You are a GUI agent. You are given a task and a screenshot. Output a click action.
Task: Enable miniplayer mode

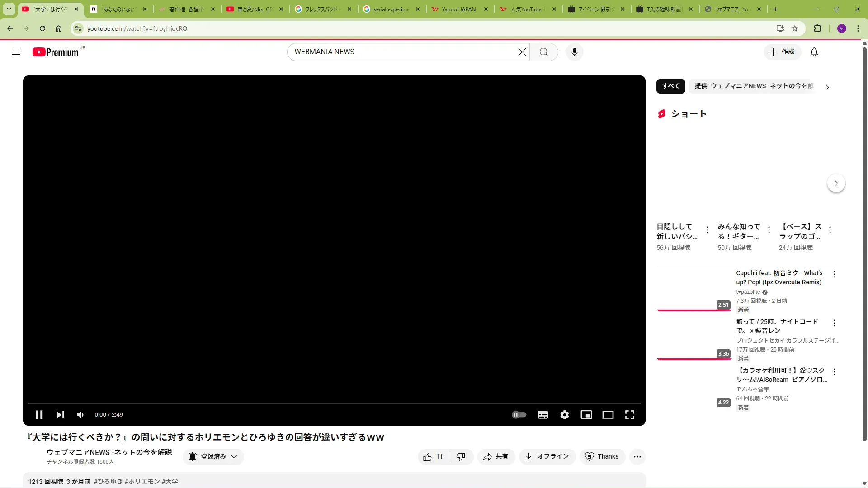pyautogui.click(x=586, y=415)
